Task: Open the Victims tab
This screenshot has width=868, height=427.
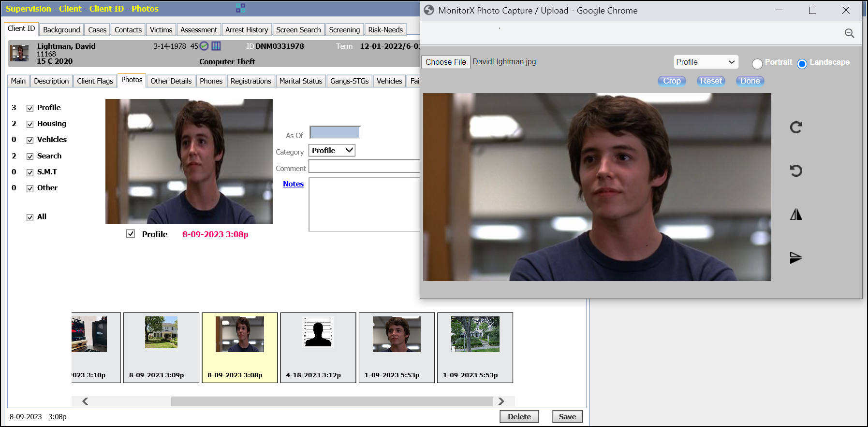Action: click(161, 29)
